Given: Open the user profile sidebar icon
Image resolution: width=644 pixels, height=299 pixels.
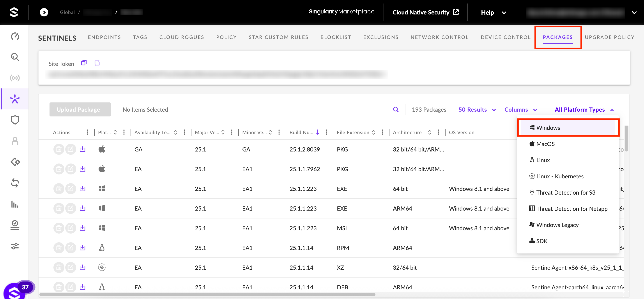Looking at the screenshot, I should click(x=15, y=141).
